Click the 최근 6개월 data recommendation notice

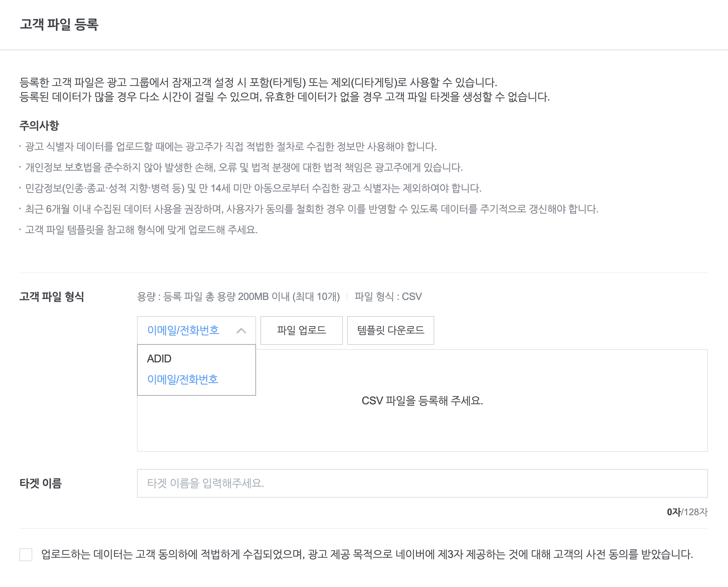(x=311, y=209)
